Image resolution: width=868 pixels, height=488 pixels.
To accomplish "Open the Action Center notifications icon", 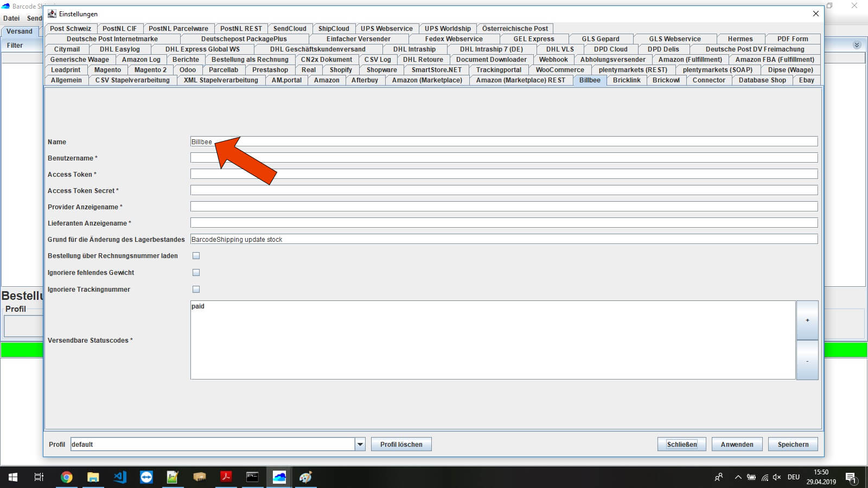I will [x=850, y=477].
